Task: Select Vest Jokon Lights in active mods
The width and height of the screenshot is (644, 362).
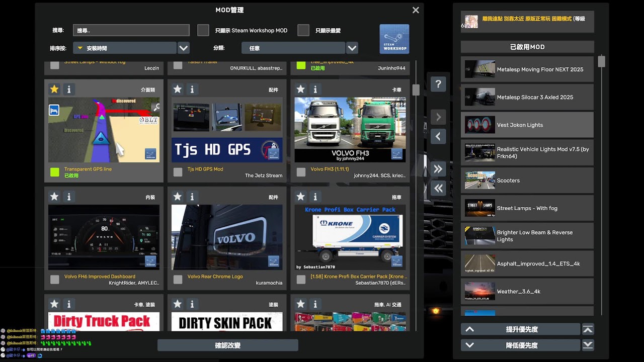Action: coord(527,125)
